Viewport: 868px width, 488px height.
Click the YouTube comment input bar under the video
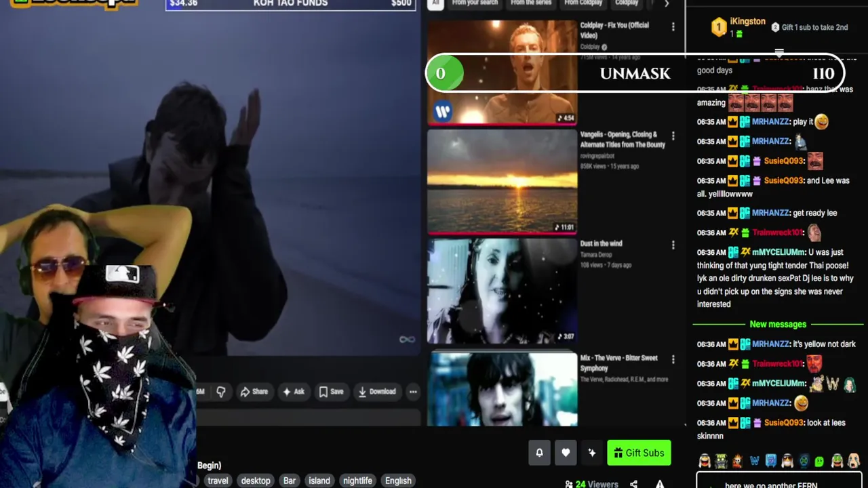coord(309,418)
